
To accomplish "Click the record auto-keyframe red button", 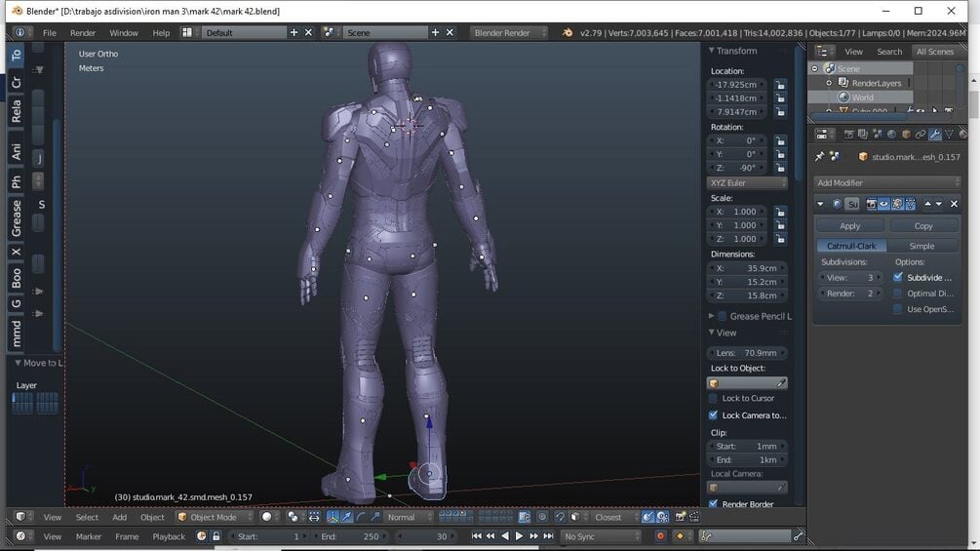I will tap(660, 536).
